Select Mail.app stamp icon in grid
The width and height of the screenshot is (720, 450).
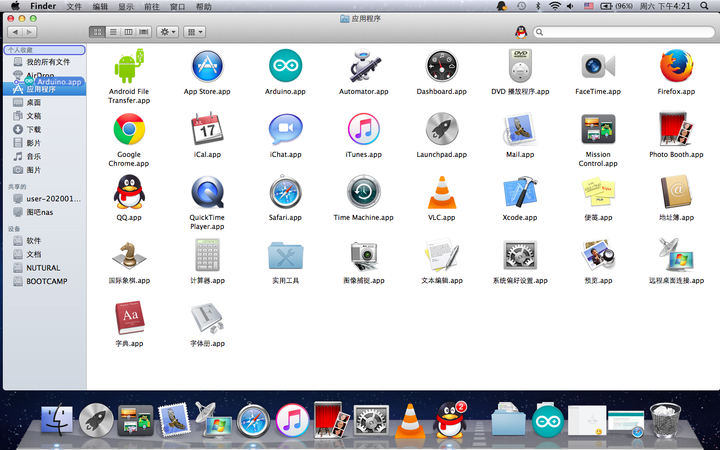tap(520, 129)
